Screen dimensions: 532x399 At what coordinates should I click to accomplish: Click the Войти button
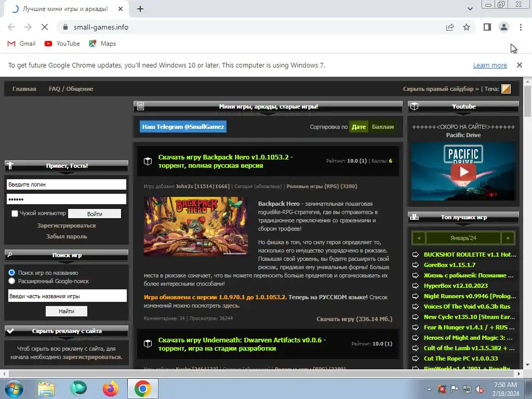pyautogui.click(x=95, y=214)
